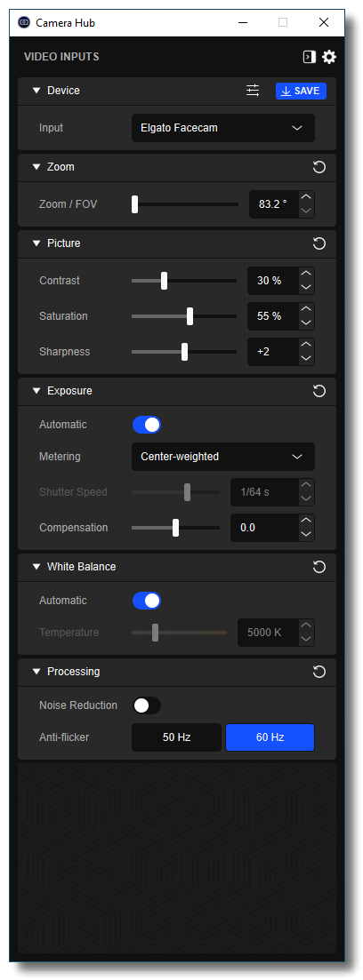Toggle the side panel icon beside gear

(x=310, y=57)
